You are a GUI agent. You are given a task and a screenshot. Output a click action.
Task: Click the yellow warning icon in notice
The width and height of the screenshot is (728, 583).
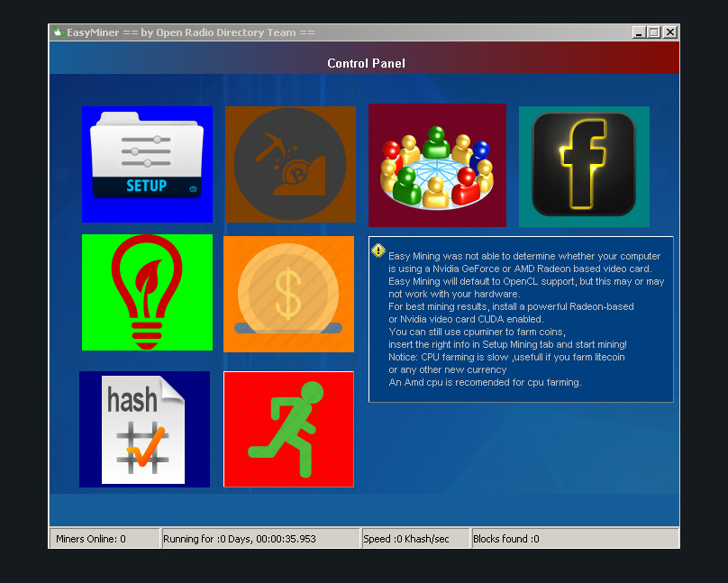(x=378, y=251)
